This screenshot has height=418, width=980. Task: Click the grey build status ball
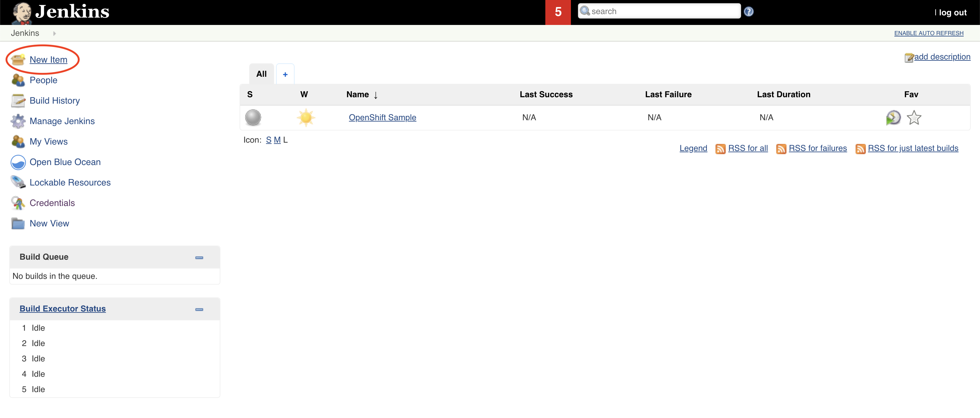[x=253, y=117]
